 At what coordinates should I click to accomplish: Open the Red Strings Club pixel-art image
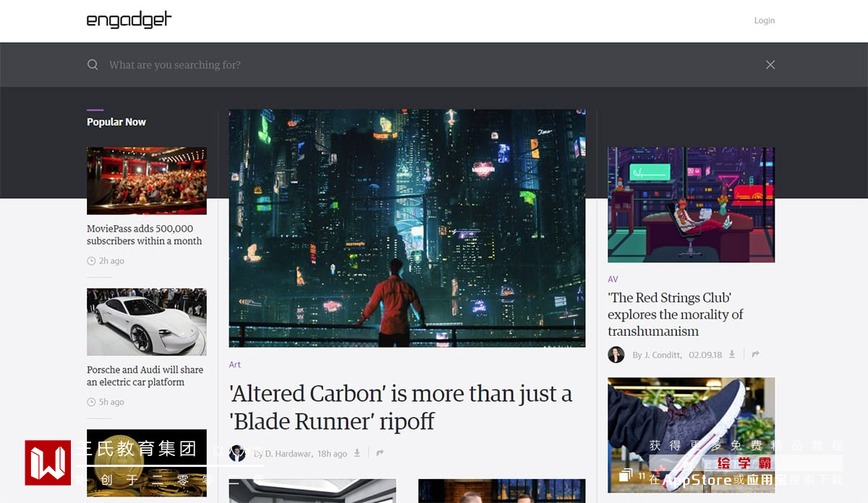(x=691, y=204)
